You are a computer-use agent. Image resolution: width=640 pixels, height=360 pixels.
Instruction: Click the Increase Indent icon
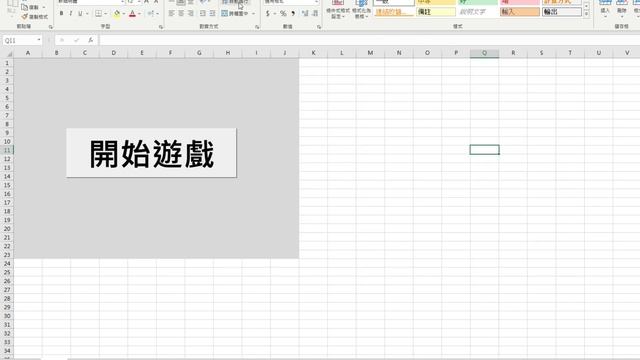click(212, 13)
